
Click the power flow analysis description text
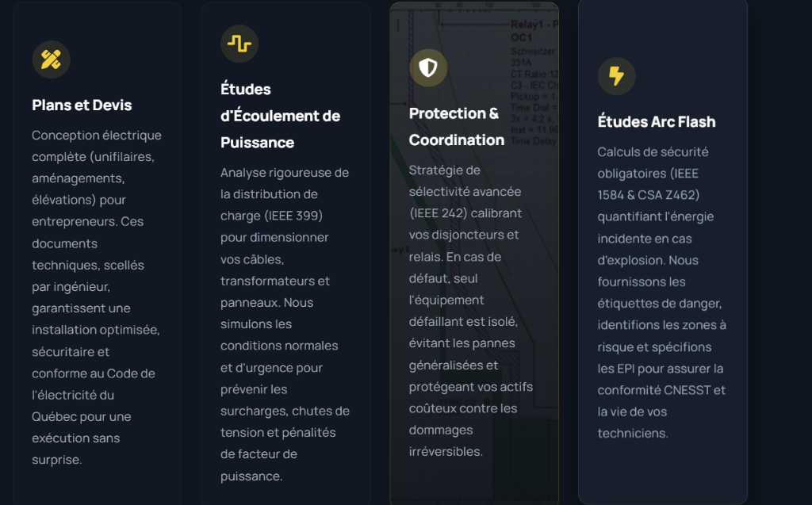285,324
